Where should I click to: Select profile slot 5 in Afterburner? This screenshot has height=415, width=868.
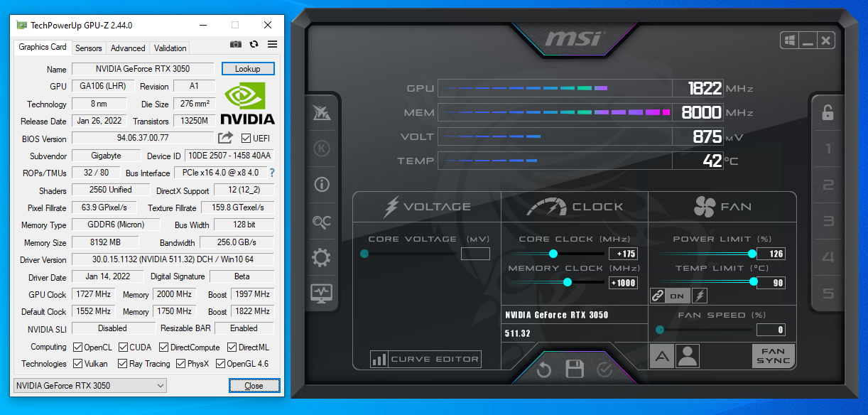click(x=828, y=293)
